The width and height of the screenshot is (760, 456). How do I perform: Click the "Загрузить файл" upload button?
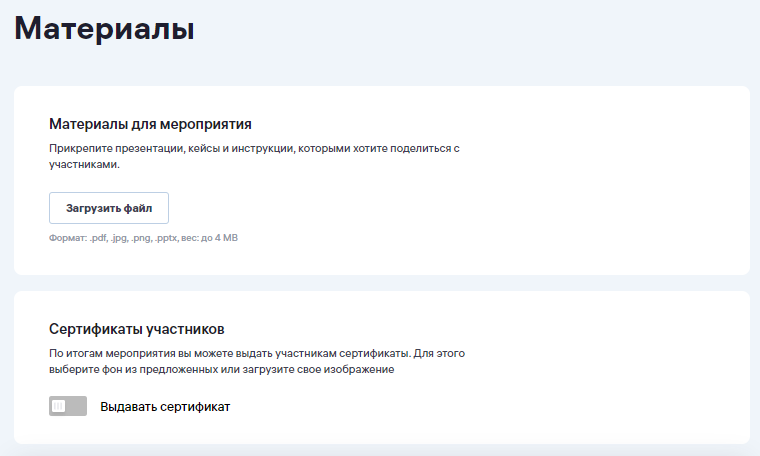click(x=109, y=208)
